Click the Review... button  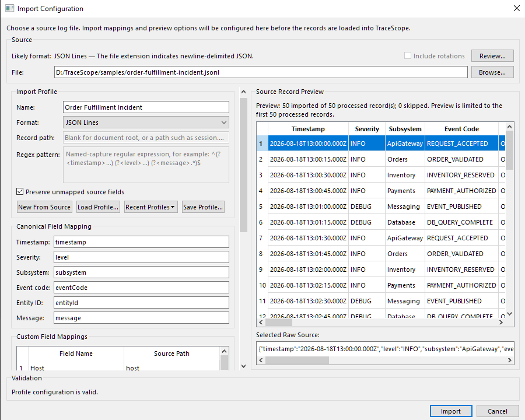pyautogui.click(x=492, y=56)
